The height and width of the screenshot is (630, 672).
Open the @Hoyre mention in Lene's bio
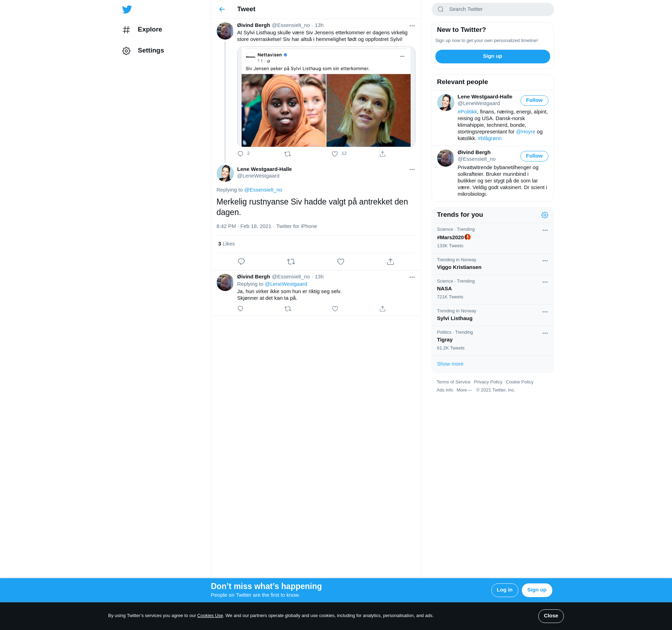525,132
